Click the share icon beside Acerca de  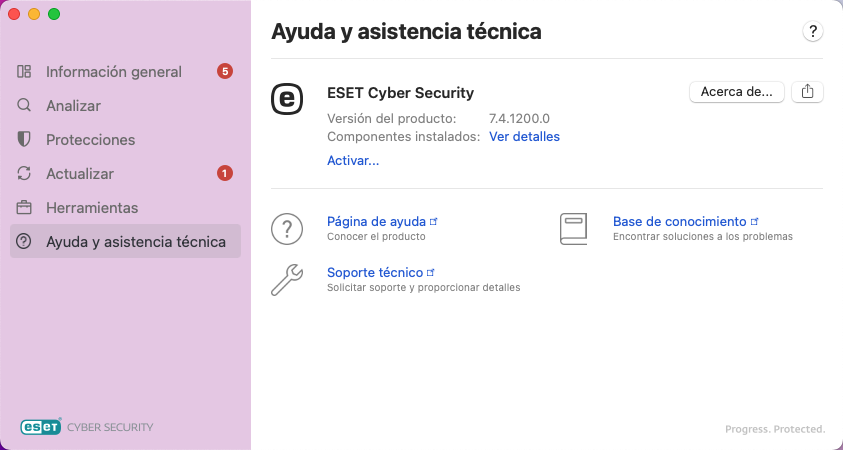(808, 92)
